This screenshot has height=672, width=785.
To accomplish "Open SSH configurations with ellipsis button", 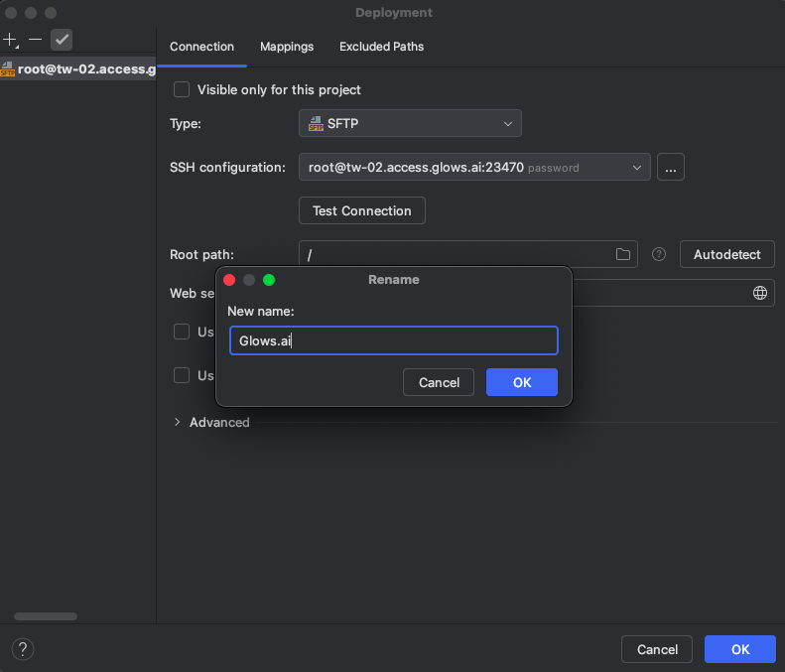I will coord(670,167).
